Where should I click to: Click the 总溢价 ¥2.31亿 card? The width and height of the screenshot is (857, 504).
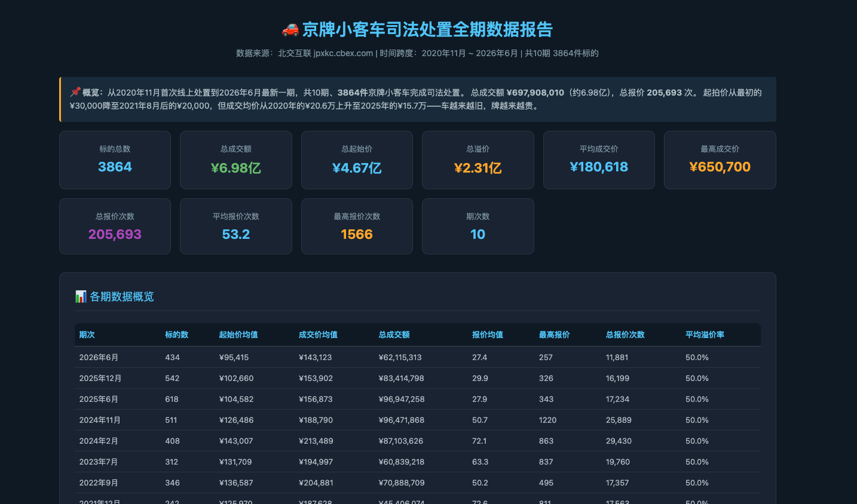click(478, 160)
